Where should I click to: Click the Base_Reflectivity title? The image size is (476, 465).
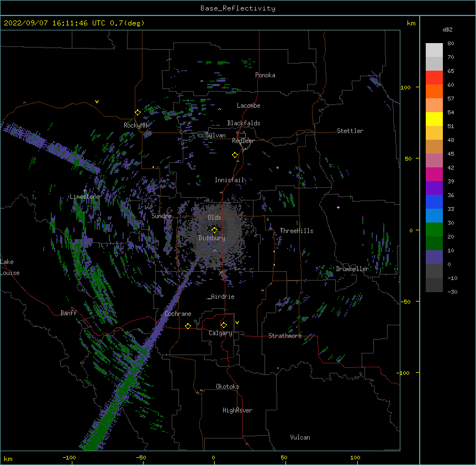point(238,8)
